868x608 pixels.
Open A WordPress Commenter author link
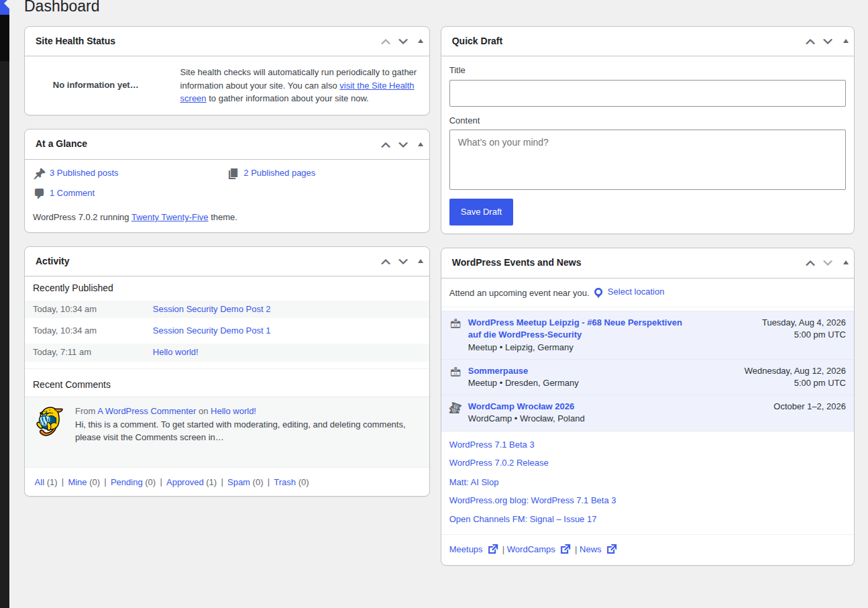[x=147, y=411]
